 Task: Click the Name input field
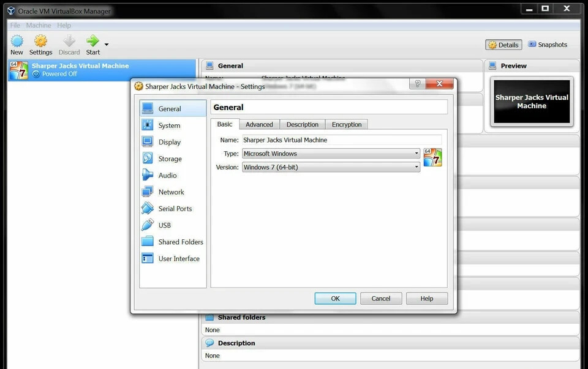tap(342, 140)
